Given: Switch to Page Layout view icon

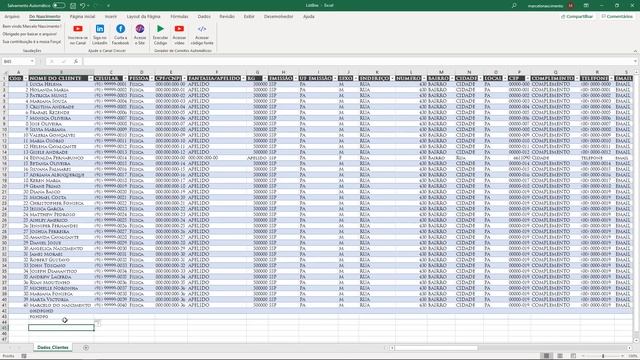Looking at the screenshot, I should coord(560,356).
